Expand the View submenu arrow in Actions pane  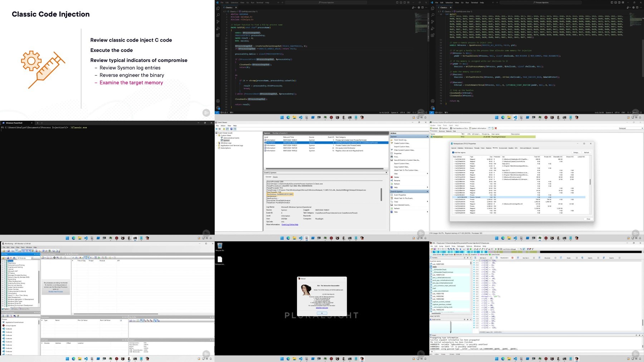[x=427, y=174]
